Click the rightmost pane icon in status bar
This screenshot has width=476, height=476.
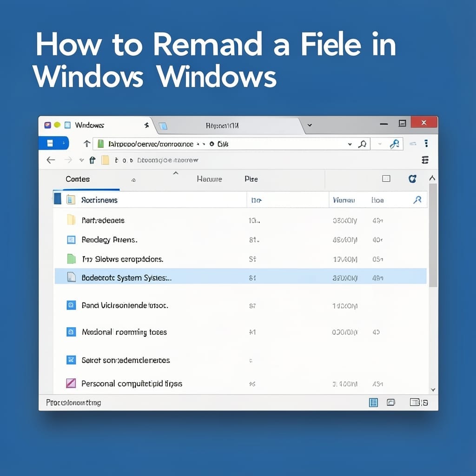(418, 402)
